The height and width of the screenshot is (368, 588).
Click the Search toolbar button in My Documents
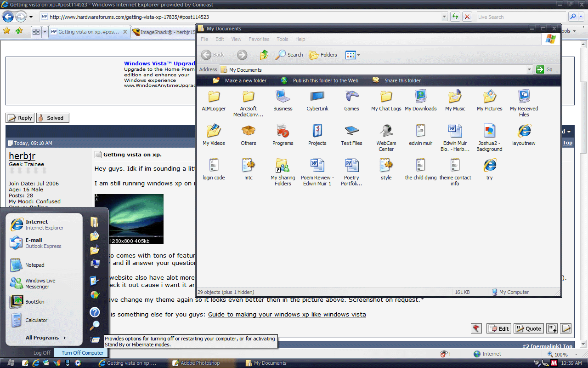[289, 55]
